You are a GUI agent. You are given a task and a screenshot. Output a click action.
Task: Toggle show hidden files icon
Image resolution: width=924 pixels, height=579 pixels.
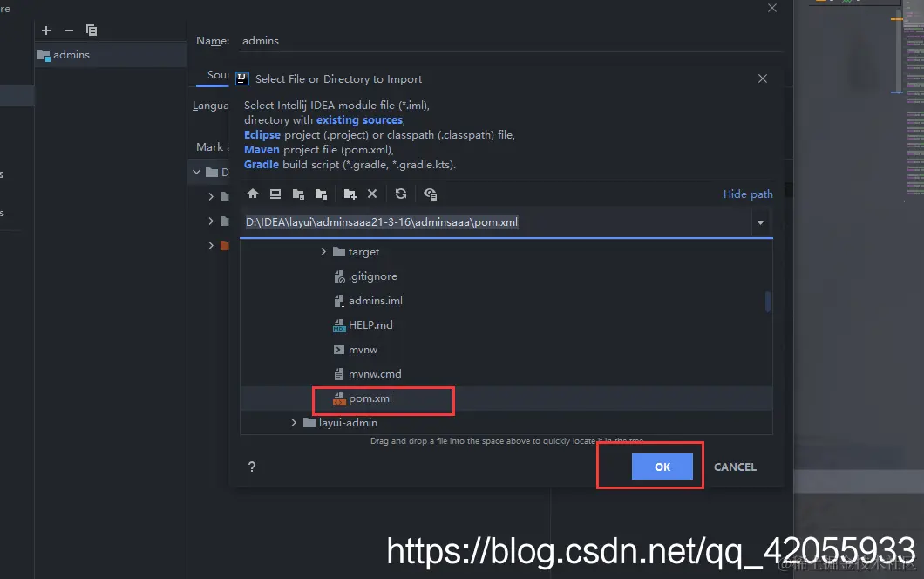(x=430, y=194)
